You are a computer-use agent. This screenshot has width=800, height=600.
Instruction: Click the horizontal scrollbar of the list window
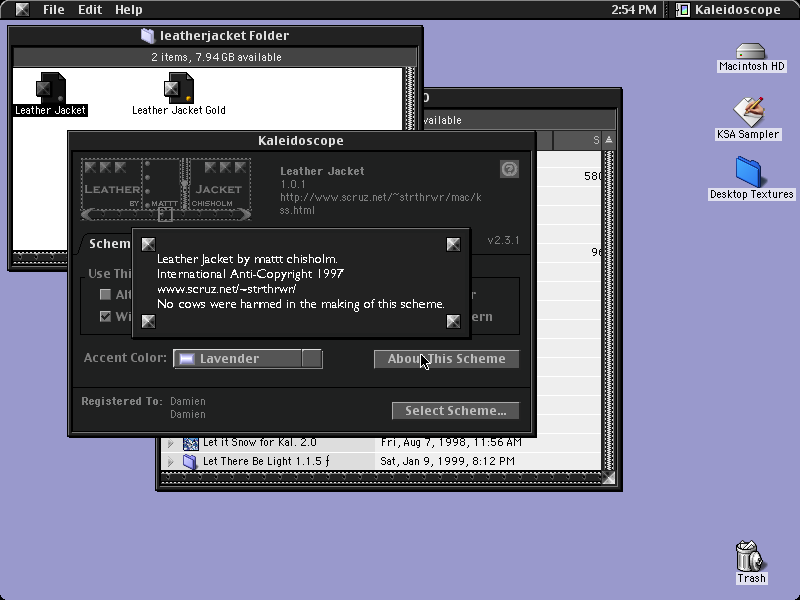click(381, 478)
